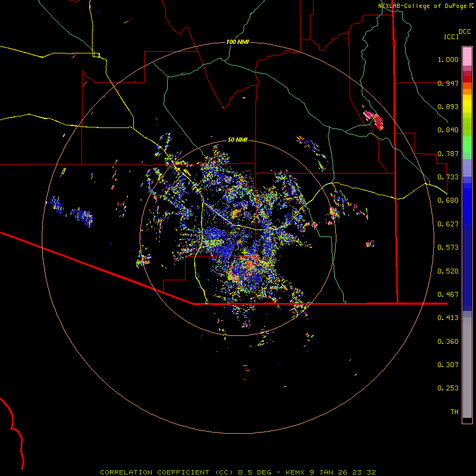Click the NEXLAB-College of DuPage credit text
476x476 pixels.
425,6
